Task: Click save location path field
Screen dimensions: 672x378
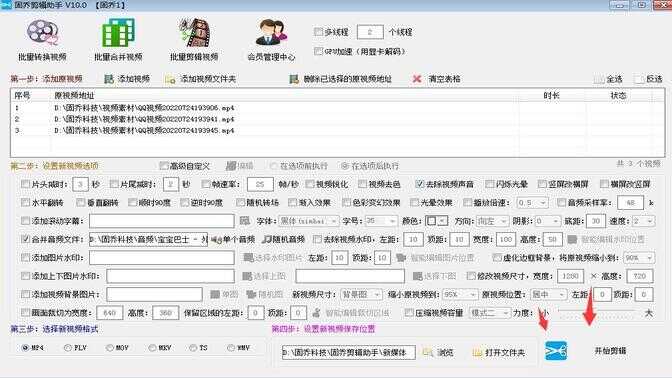Action: point(348,353)
